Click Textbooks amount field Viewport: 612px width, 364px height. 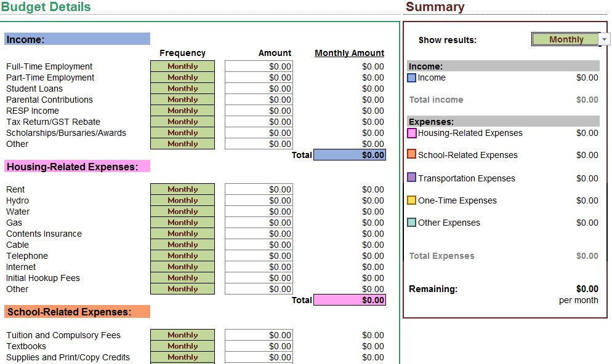[259, 346]
